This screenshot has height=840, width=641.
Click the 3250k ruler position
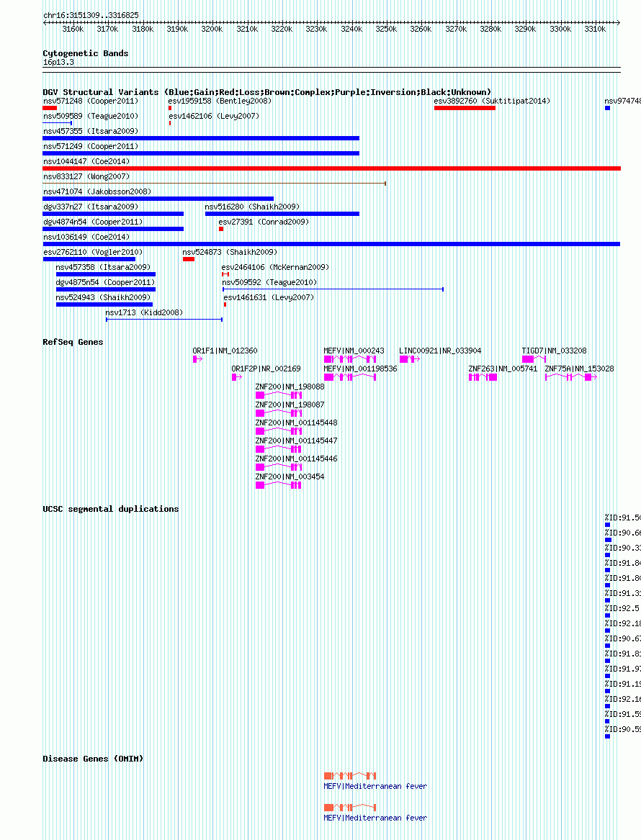tap(386, 29)
